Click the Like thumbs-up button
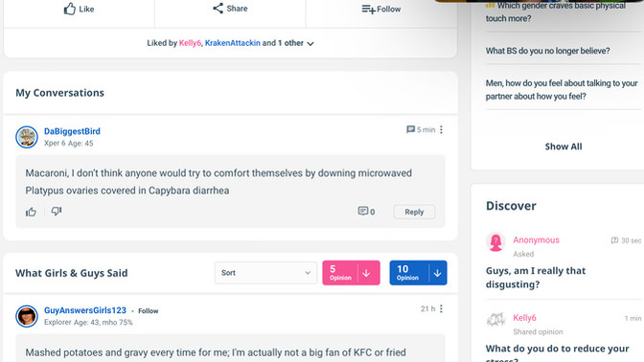Image resolution: width=644 pixels, height=362 pixels. pyautogui.click(x=79, y=9)
